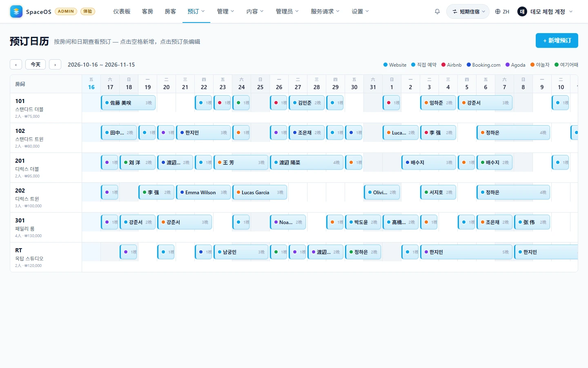Expand the 内容 menu
The image size is (588, 368).
(255, 11)
